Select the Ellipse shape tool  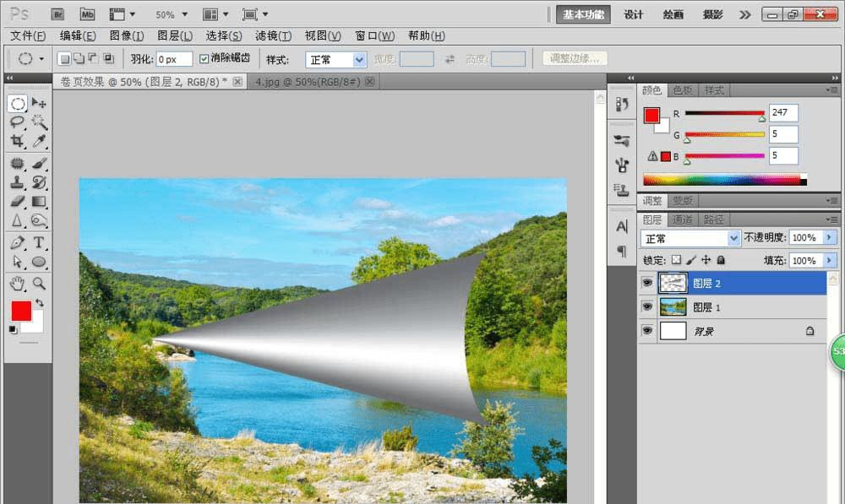pos(39,262)
